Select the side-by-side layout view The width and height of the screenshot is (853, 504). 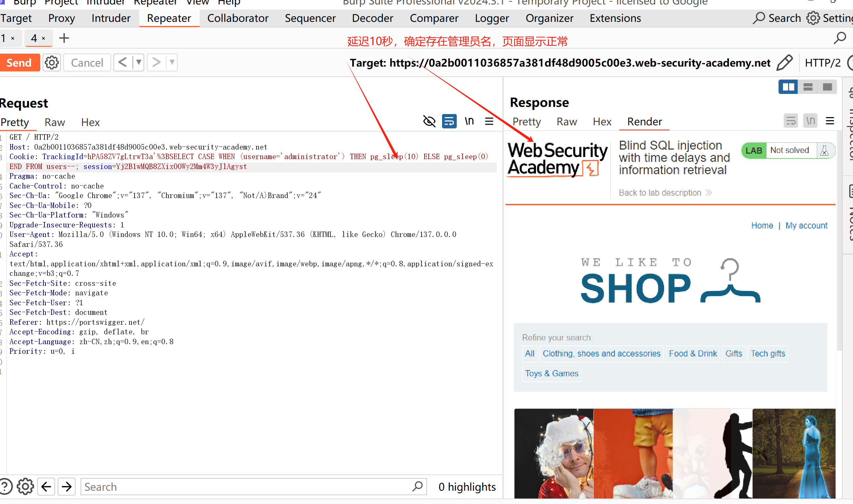788,87
